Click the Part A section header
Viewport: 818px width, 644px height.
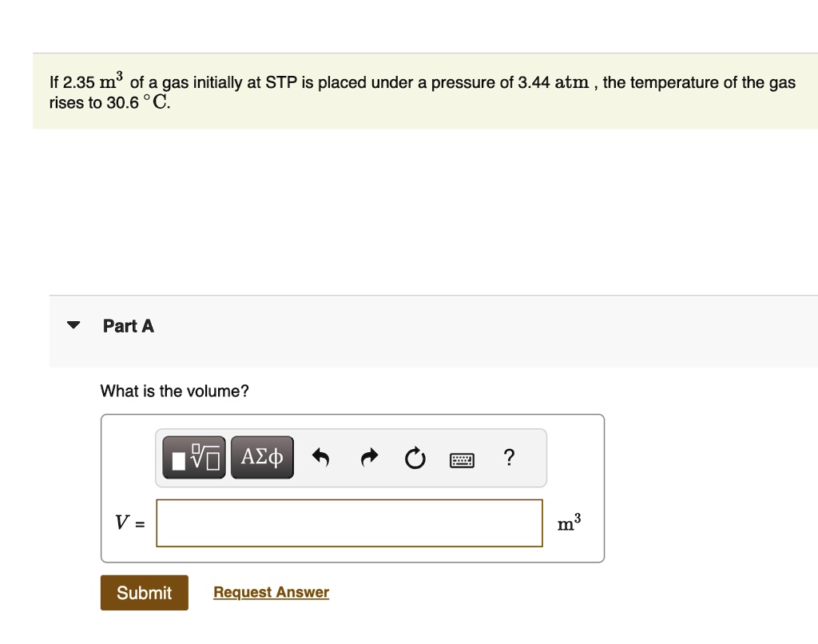pyautogui.click(x=128, y=325)
